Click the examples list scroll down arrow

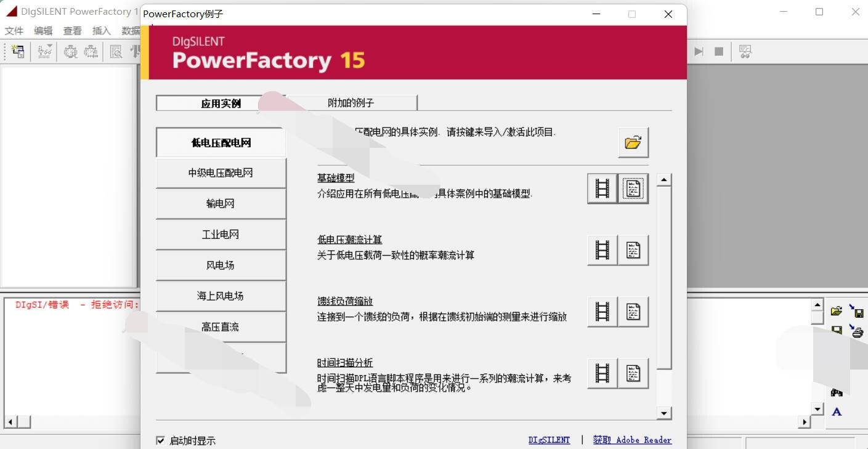click(663, 413)
